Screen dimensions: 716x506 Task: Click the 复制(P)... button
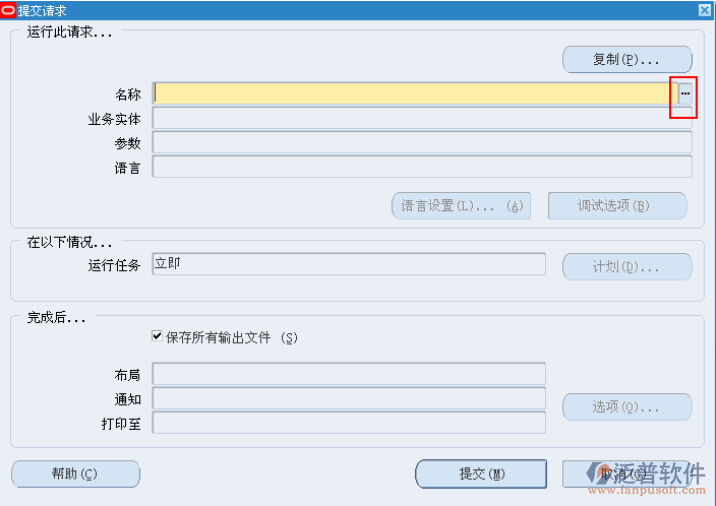627,59
